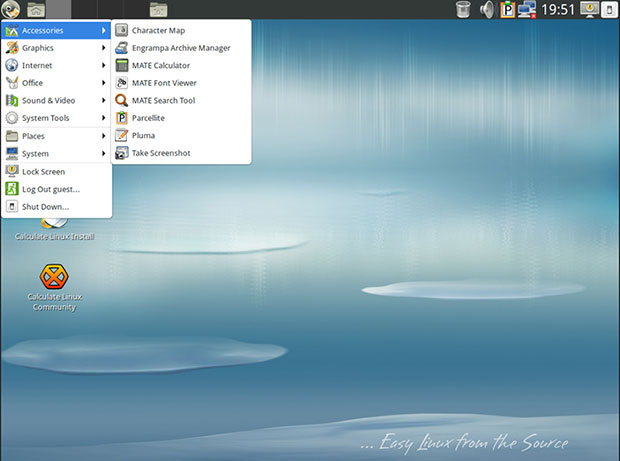620x461 pixels.
Task: Launch Engrampa Archive Manager
Action: (181, 48)
